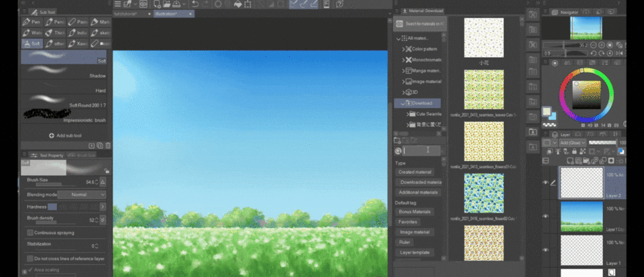Toggle the Area scaling checkbox
This screenshot has width=644, height=277.
30,270
